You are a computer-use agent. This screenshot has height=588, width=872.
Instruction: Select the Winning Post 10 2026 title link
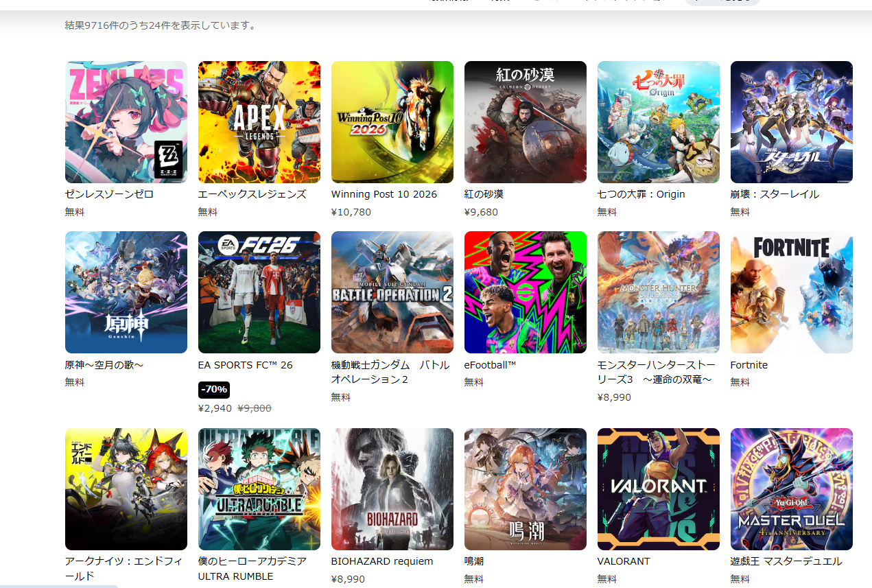(384, 194)
